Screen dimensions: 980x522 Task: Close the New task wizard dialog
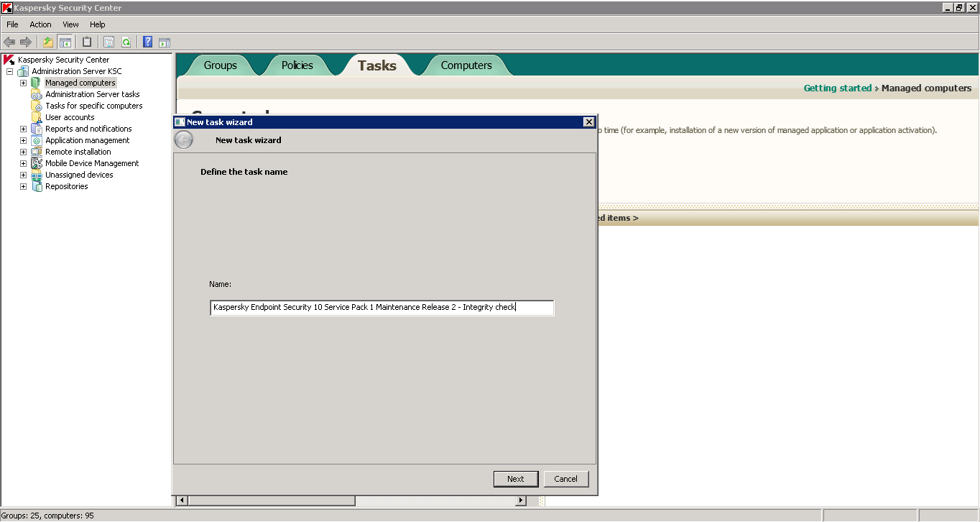point(588,122)
